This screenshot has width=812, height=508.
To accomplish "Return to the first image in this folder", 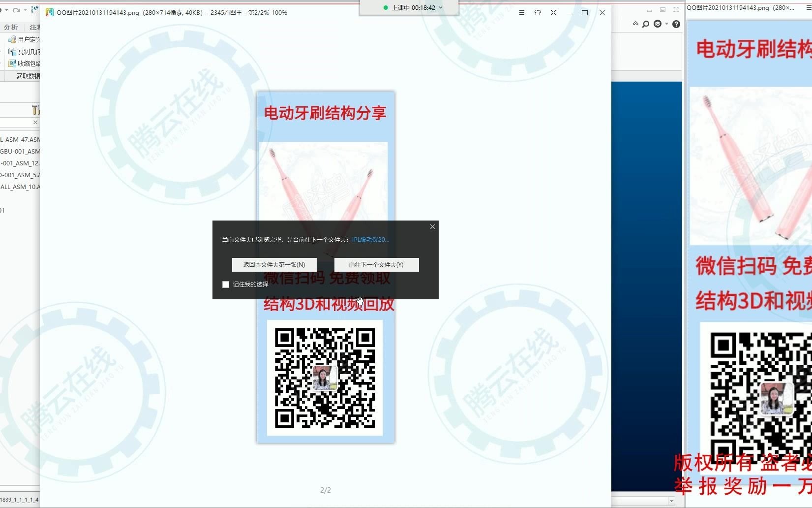I will click(x=274, y=265).
